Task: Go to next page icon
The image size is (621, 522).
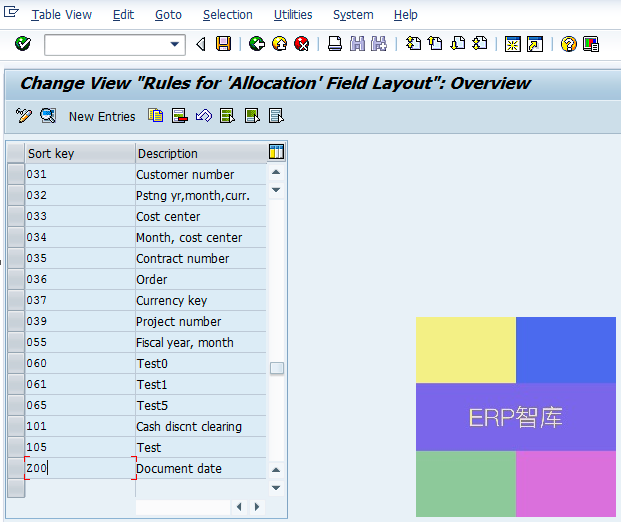Action: 458,44
